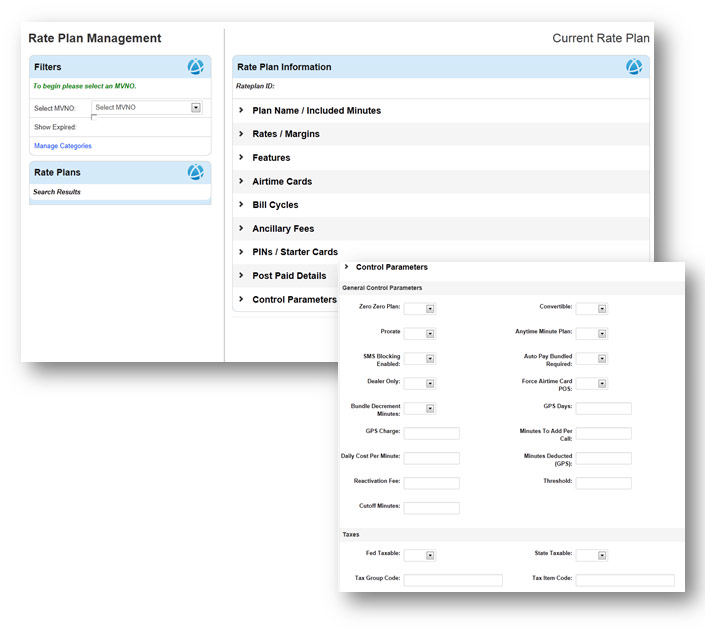Click the globe icon in the Filters header

point(196,67)
